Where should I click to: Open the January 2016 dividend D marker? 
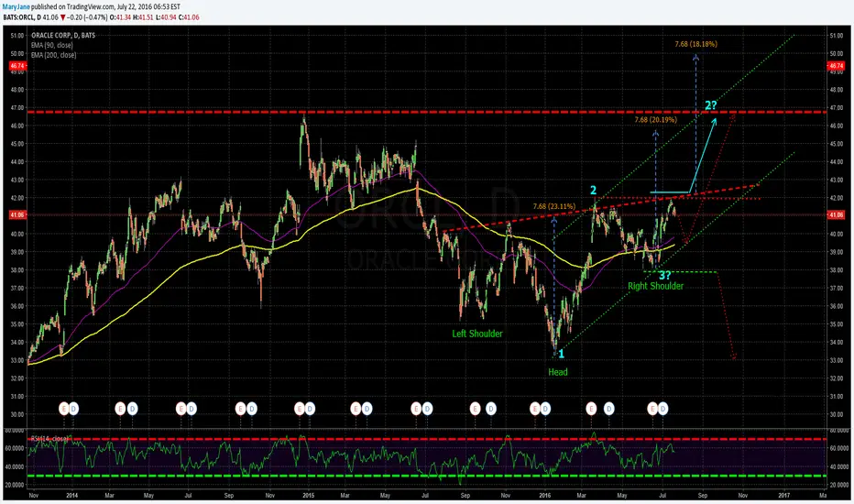545,408
